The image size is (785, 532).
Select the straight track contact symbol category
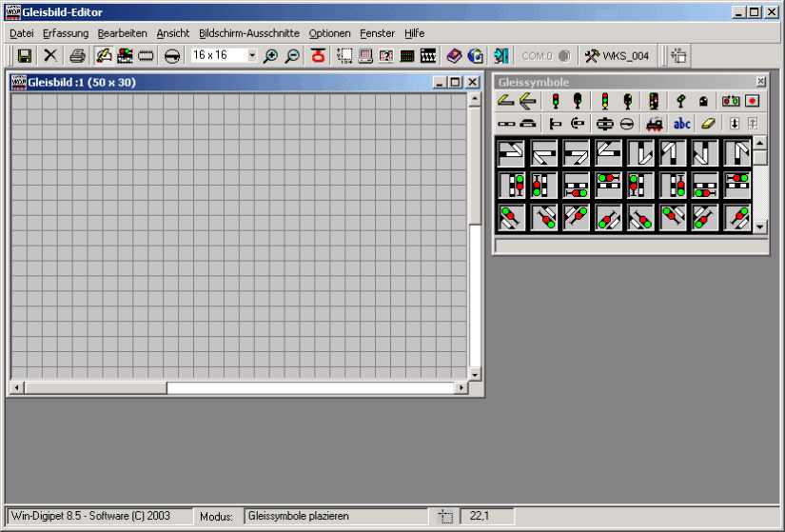(505, 123)
